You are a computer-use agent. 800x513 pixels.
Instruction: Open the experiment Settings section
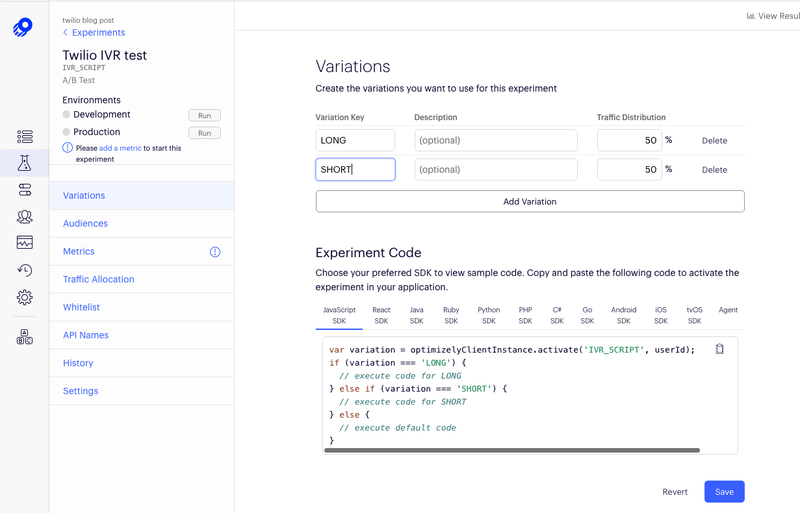click(142, 391)
